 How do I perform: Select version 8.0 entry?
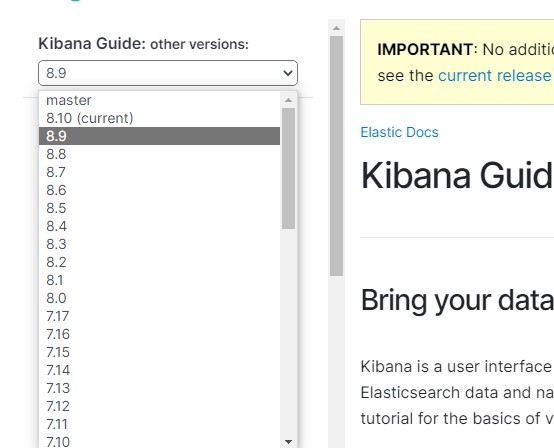click(159, 298)
